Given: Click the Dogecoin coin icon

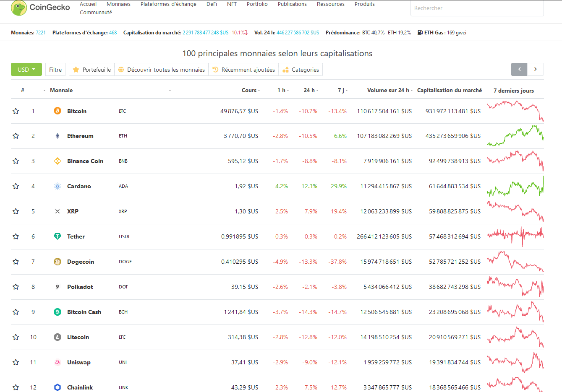Looking at the screenshot, I should [58, 262].
